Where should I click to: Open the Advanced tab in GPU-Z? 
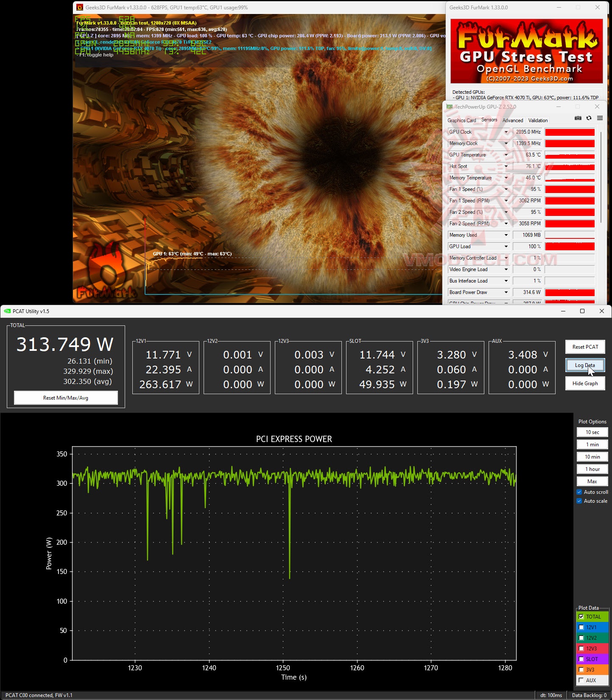coord(512,120)
